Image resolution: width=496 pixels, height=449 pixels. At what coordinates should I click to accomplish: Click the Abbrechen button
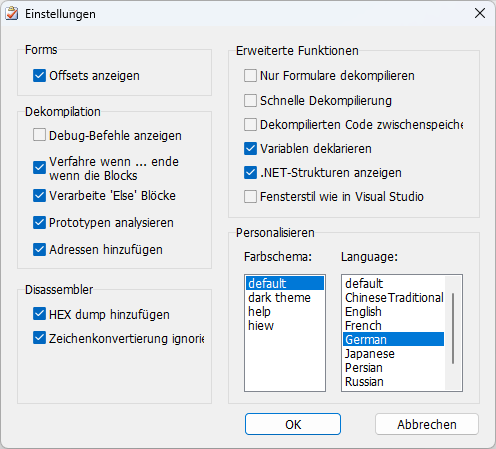pos(427,424)
